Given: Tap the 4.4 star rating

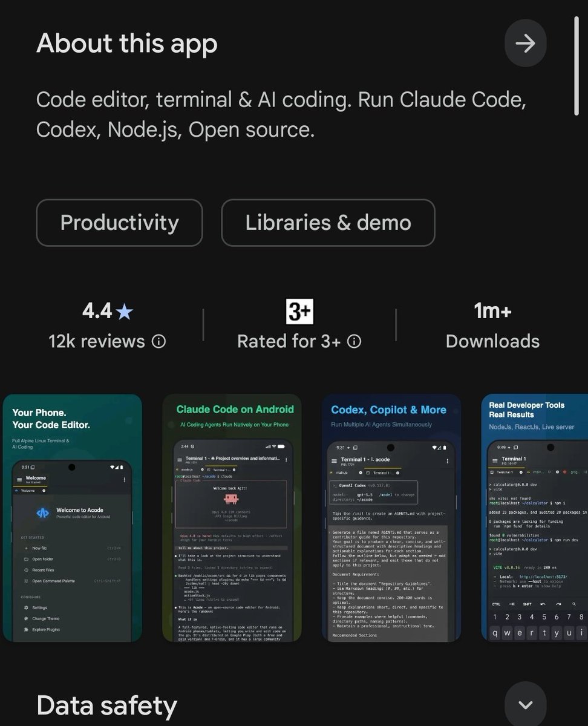Looking at the screenshot, I should (107, 312).
